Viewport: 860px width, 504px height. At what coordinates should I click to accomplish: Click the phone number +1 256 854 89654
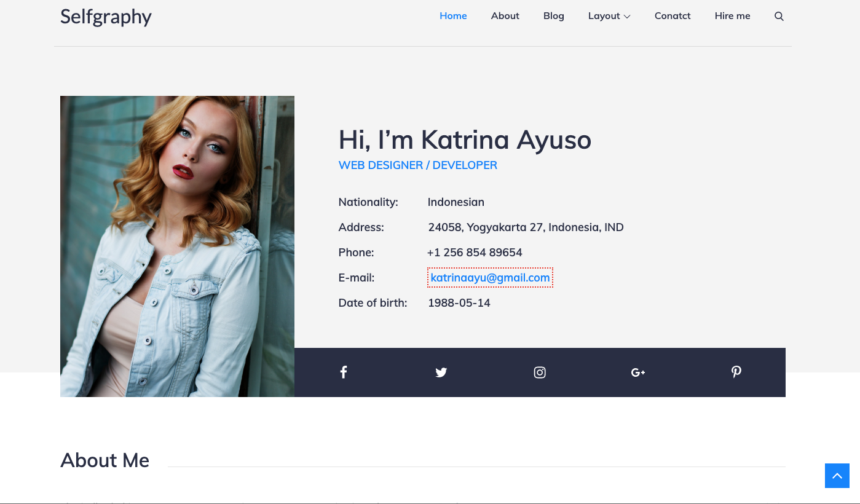475,253
